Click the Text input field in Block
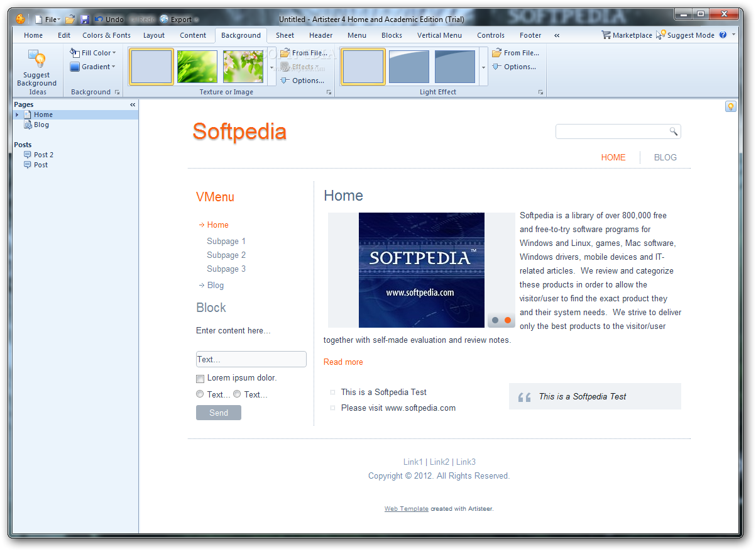Viewport: 756px width, 551px height. point(251,359)
